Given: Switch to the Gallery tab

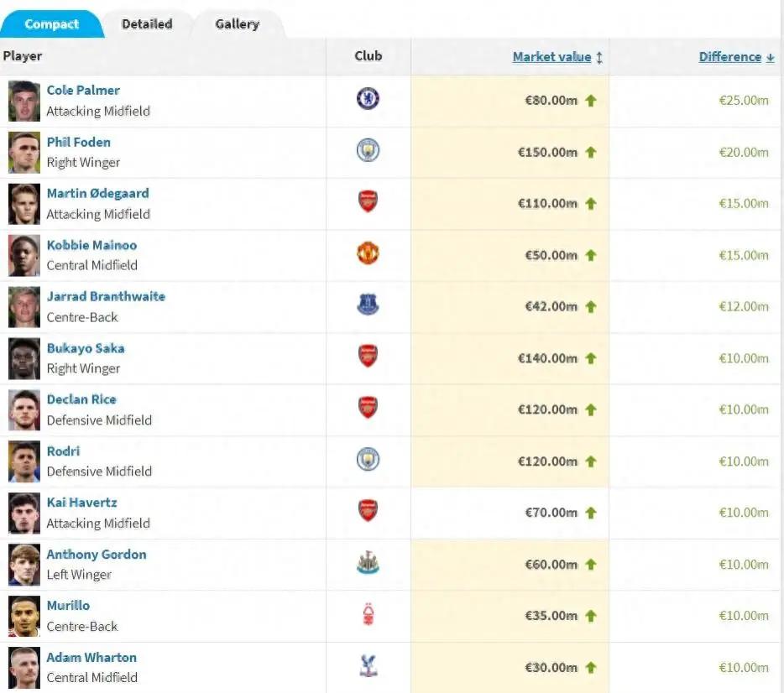Looking at the screenshot, I should point(237,24).
